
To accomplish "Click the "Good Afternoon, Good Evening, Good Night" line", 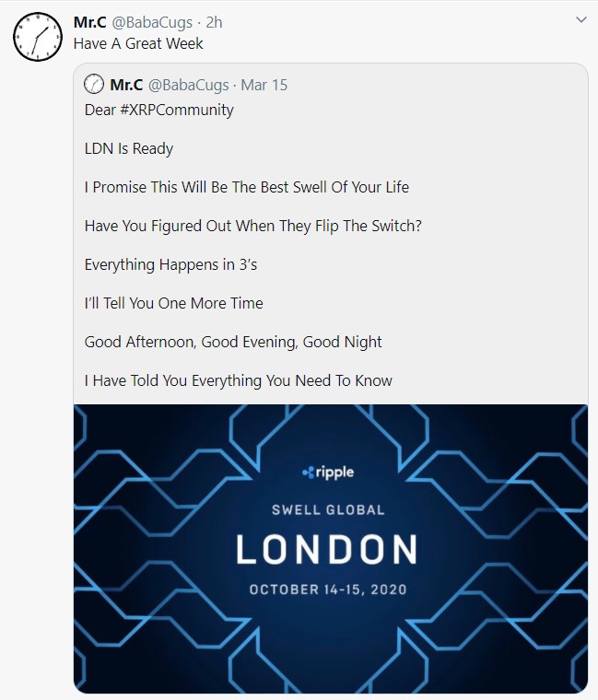I will pyautogui.click(x=233, y=342).
